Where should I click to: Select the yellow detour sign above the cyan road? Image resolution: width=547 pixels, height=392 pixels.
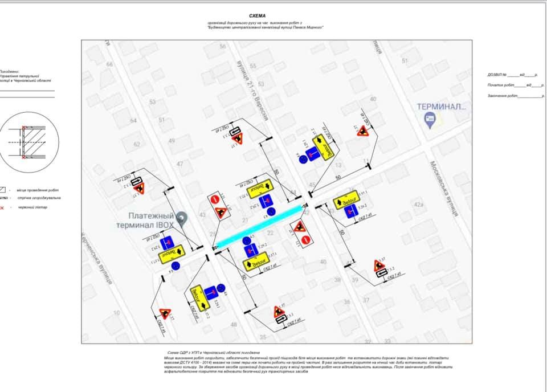[260, 188]
